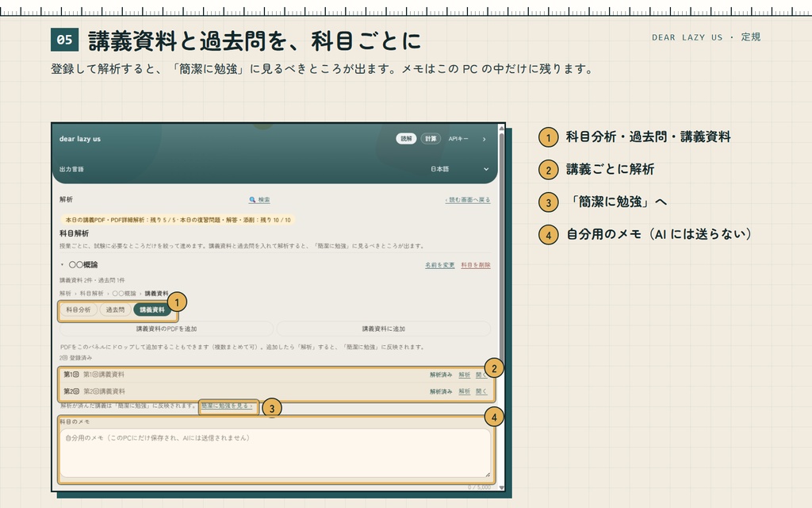Click the 科目解析 section heading

74,233
